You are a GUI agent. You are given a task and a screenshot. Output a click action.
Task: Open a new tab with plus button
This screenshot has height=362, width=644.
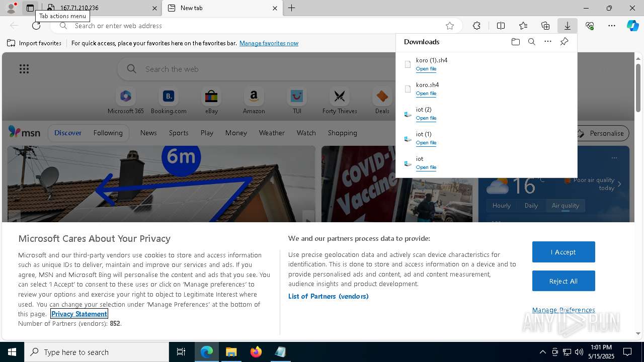pyautogui.click(x=291, y=8)
